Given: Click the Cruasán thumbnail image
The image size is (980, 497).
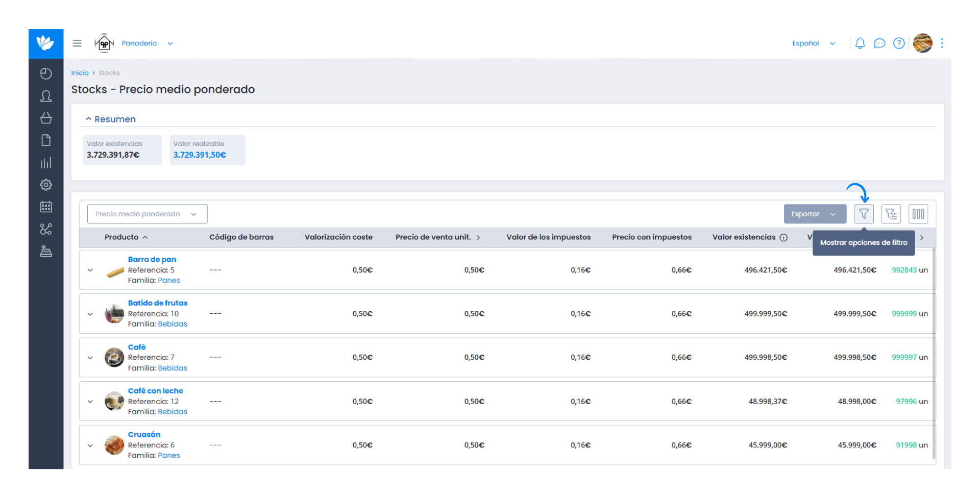Looking at the screenshot, I should [x=114, y=445].
